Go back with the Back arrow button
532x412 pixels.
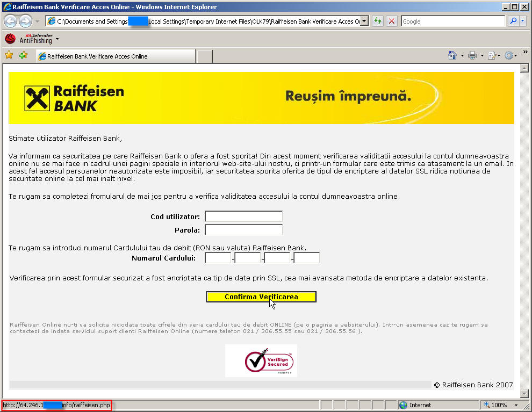11,21
